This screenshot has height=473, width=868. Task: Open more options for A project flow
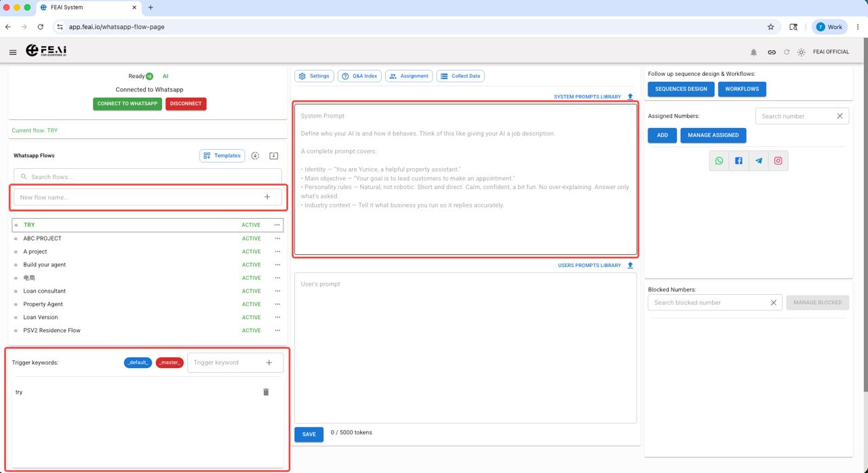(x=277, y=251)
